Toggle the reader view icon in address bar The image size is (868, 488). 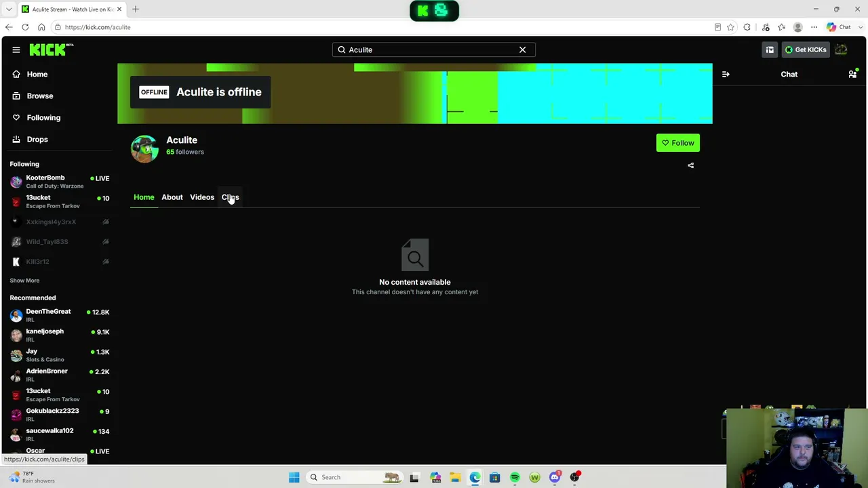click(x=717, y=27)
